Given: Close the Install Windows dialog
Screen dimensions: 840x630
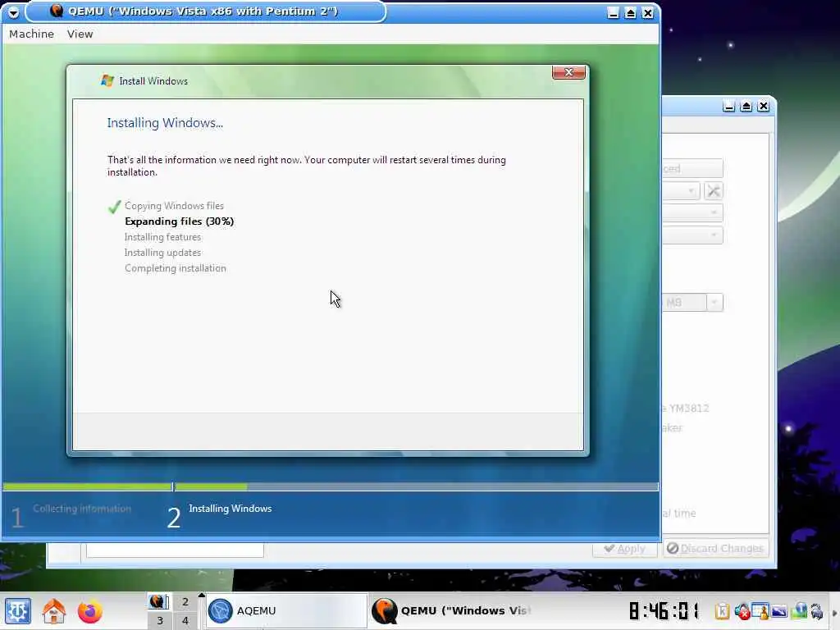Looking at the screenshot, I should 569,72.
